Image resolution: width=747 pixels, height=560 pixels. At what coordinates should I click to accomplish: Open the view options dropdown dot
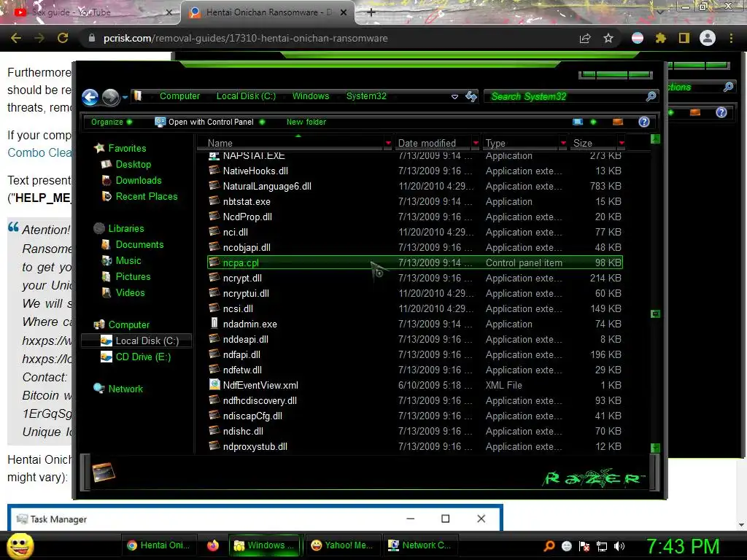(x=593, y=122)
